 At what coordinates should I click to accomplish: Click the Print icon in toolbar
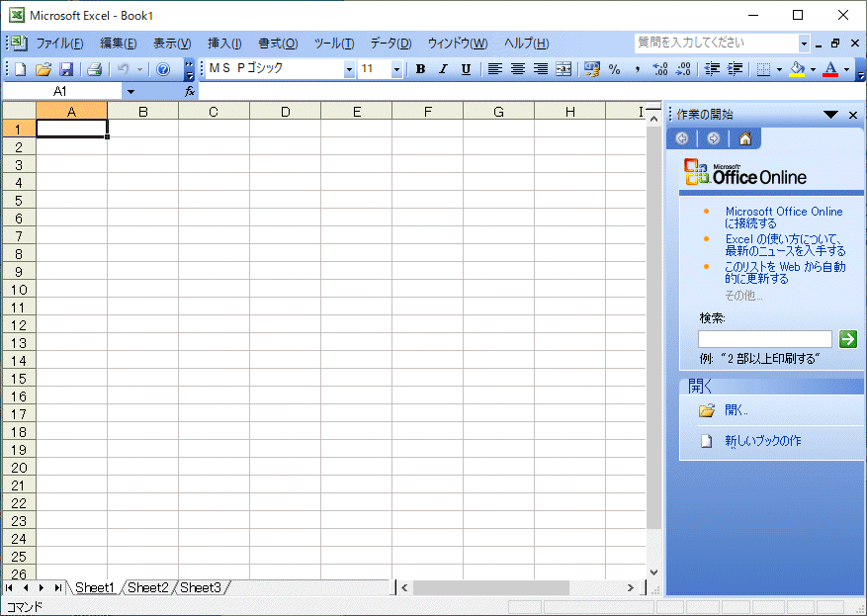tap(94, 69)
